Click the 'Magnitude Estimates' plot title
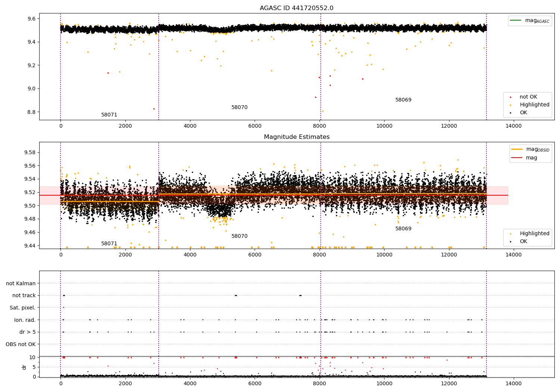The image size is (560, 392). (296, 137)
